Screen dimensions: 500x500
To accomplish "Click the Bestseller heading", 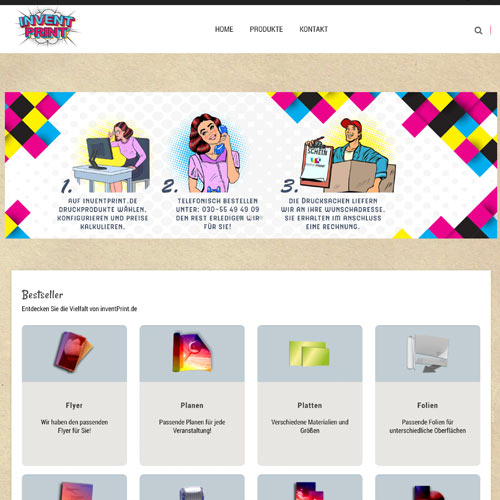I will [x=42, y=295].
